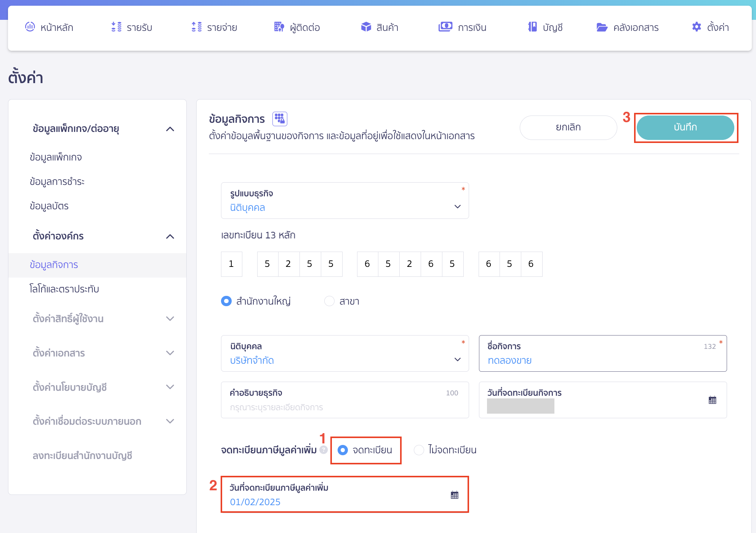
Task: Open the รายจ่าย menu
Action: (x=214, y=27)
